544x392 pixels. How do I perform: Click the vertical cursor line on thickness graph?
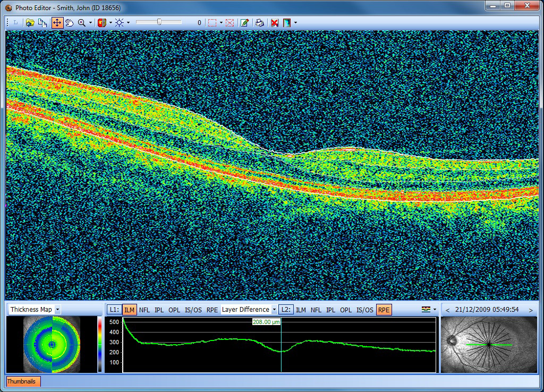pos(281,345)
